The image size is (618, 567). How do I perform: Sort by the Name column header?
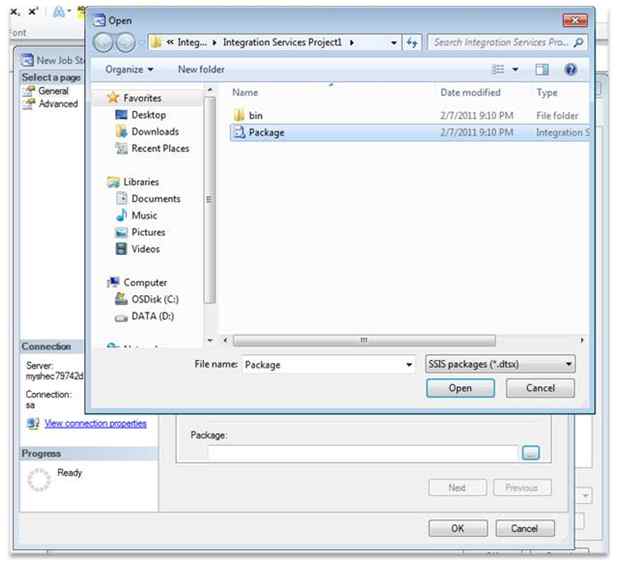(x=245, y=93)
